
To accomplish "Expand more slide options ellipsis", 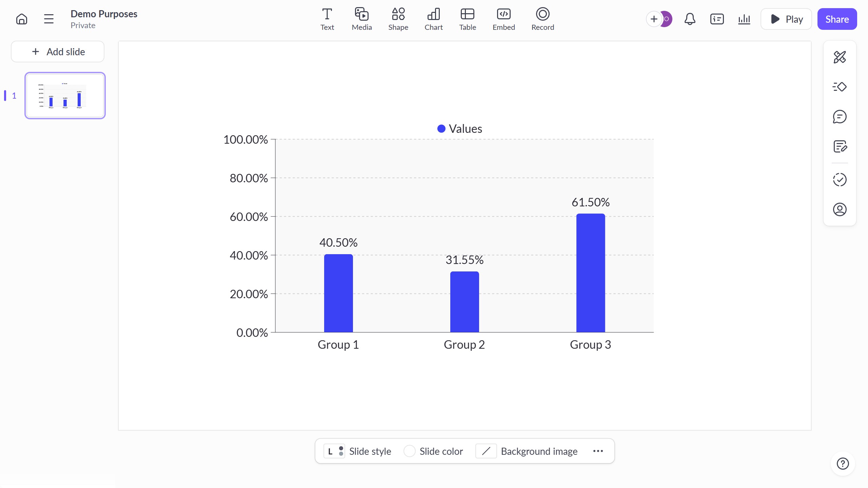I will (598, 451).
